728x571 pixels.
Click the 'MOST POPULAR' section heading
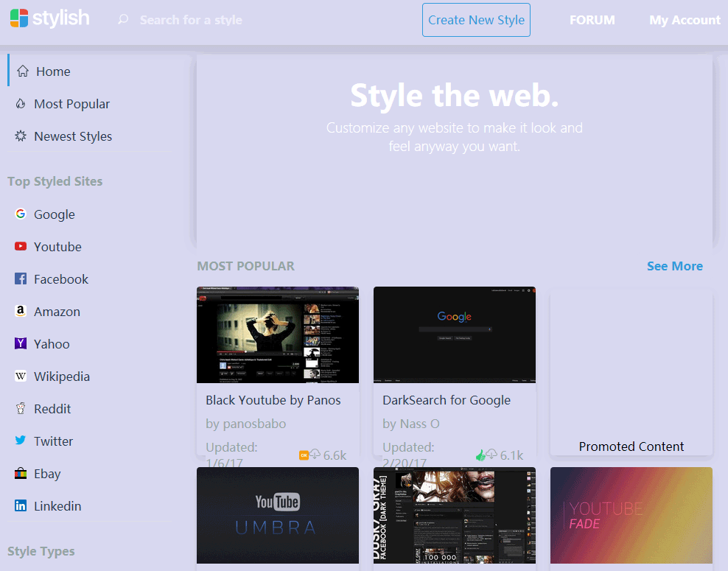click(245, 266)
